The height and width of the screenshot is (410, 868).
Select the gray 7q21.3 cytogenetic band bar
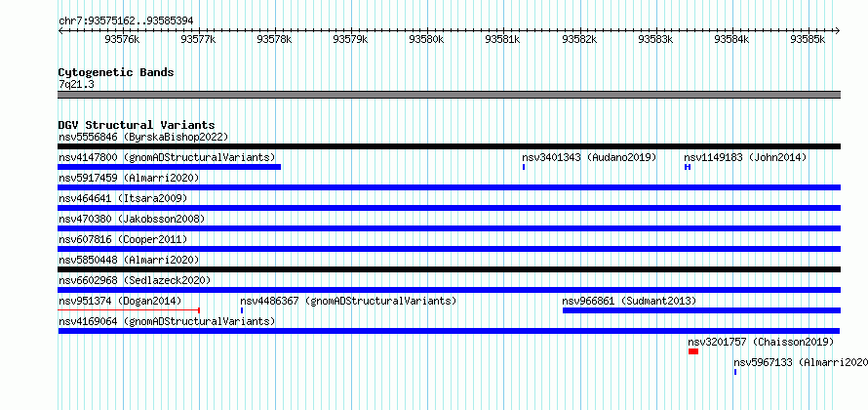click(x=449, y=95)
